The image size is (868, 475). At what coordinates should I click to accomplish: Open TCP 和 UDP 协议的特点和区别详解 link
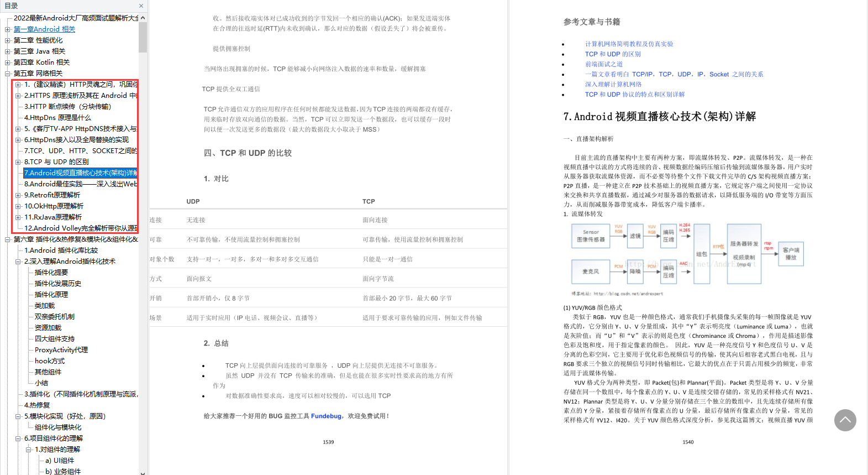click(635, 95)
